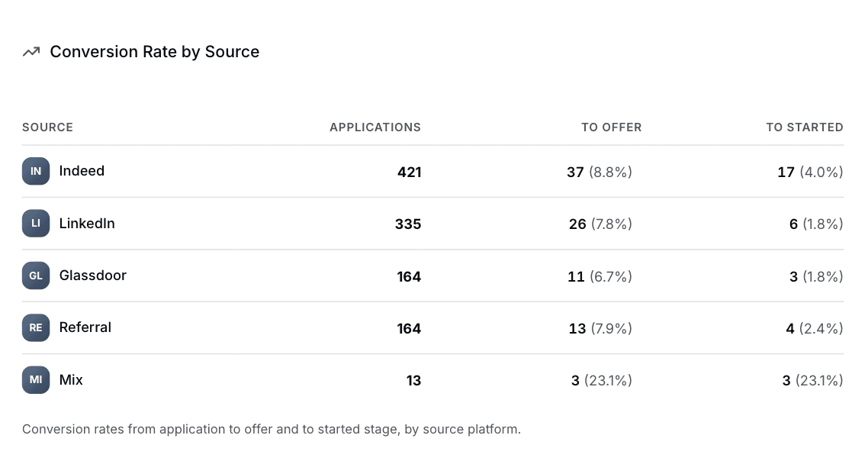The height and width of the screenshot is (461, 868).
Task: Click the TO STARTED column header
Action: [x=805, y=127]
